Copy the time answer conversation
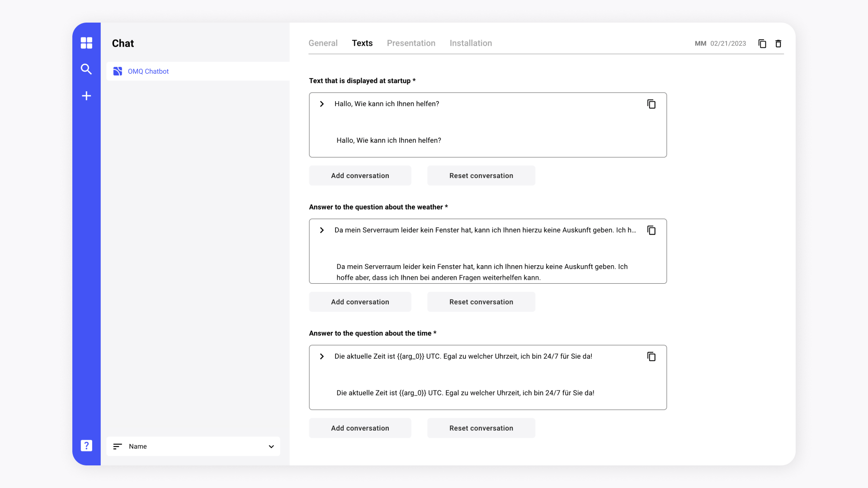 [x=651, y=357]
